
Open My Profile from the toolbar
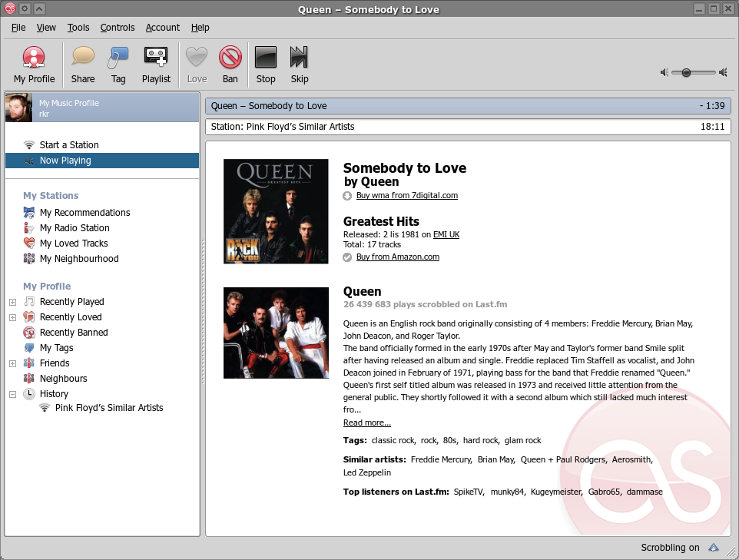(34, 65)
